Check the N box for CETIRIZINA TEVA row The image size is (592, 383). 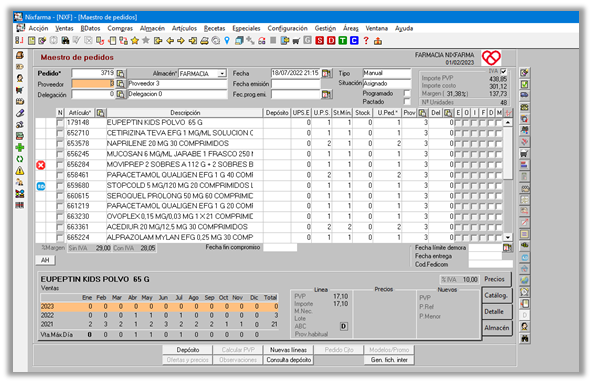pos(60,133)
